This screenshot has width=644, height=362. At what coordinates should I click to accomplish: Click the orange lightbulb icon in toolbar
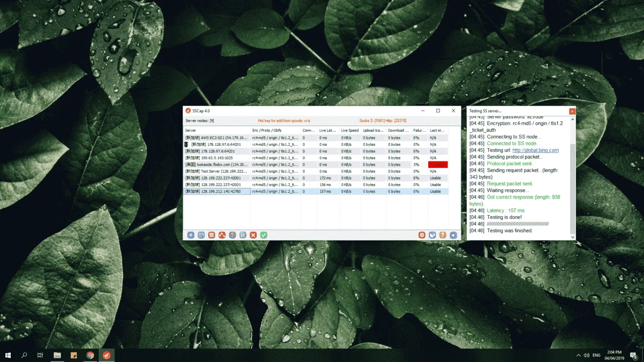[x=232, y=235]
